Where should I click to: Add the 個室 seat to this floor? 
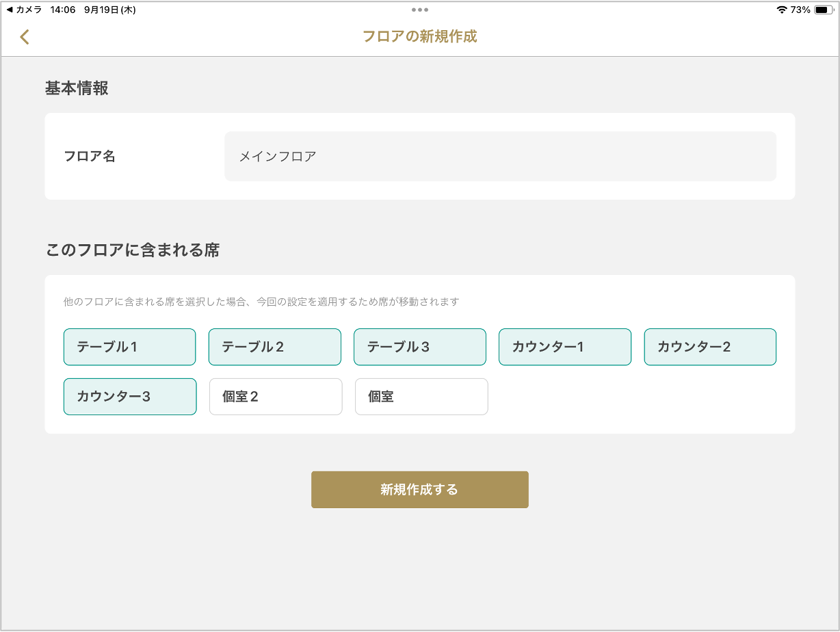(421, 397)
